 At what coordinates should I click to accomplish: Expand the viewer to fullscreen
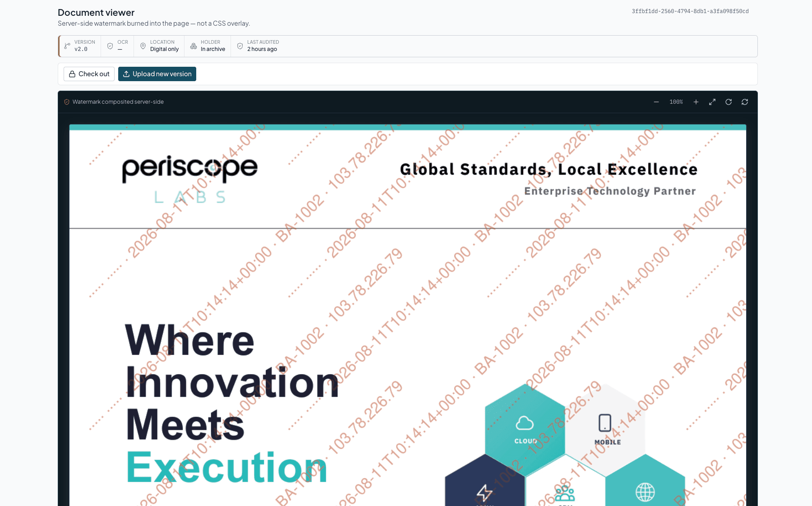[712, 102]
